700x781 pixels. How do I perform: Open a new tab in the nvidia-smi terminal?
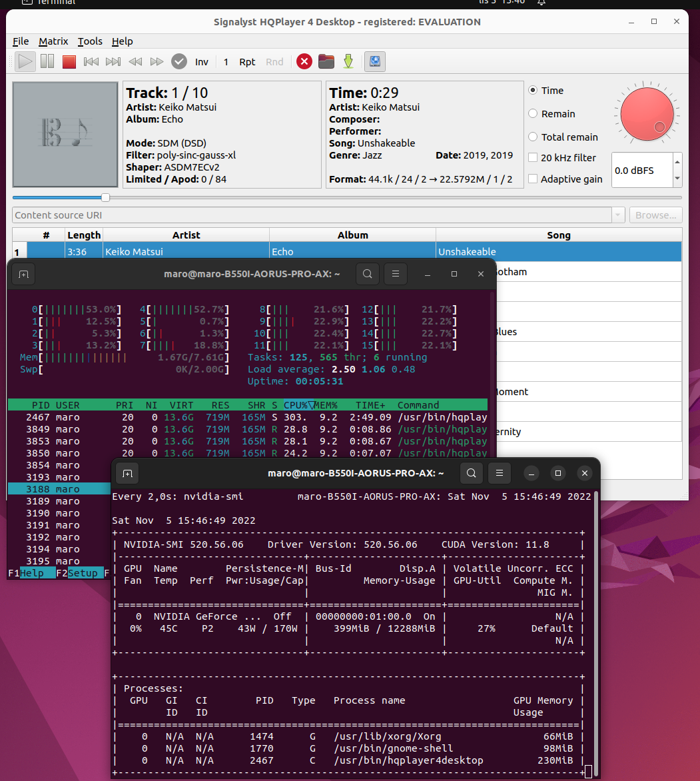pyautogui.click(x=127, y=473)
